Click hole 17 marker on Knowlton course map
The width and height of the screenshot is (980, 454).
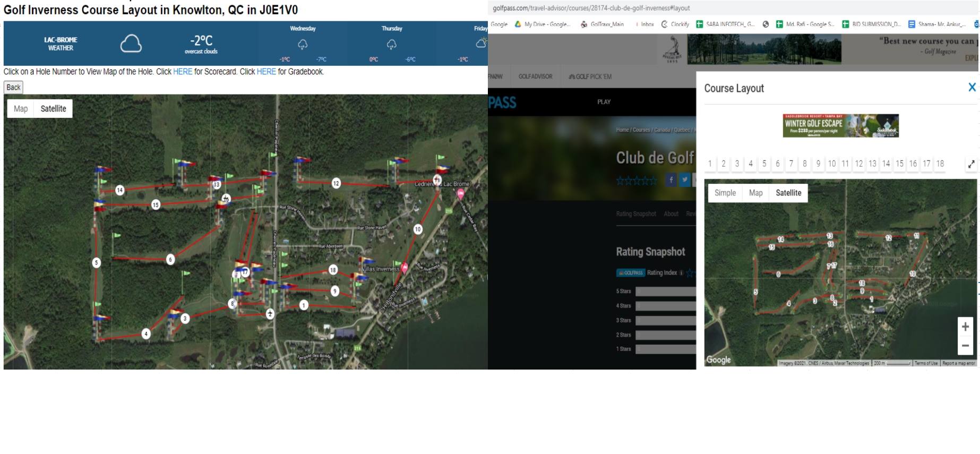[245, 272]
